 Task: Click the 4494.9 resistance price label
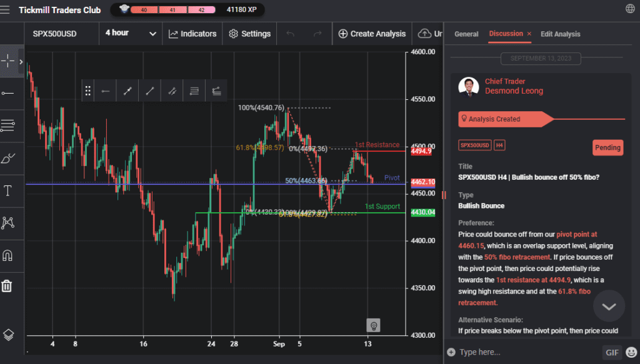pos(421,151)
